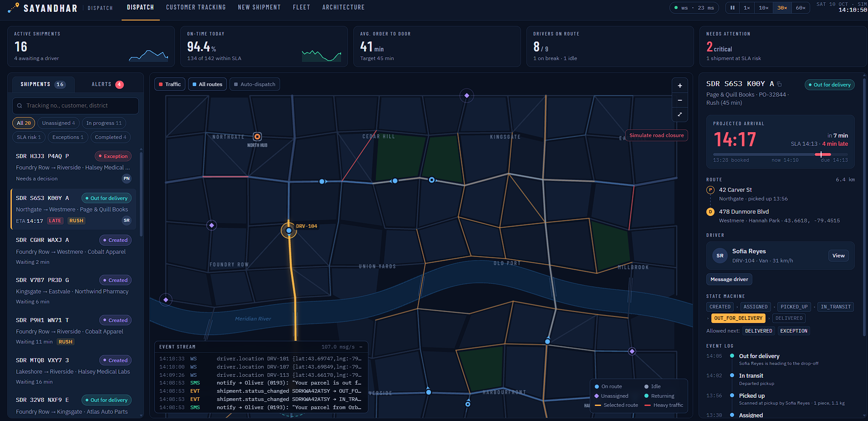Image resolution: width=868 pixels, height=421 pixels.
Task: Toggle the All routes map layer
Action: [207, 84]
